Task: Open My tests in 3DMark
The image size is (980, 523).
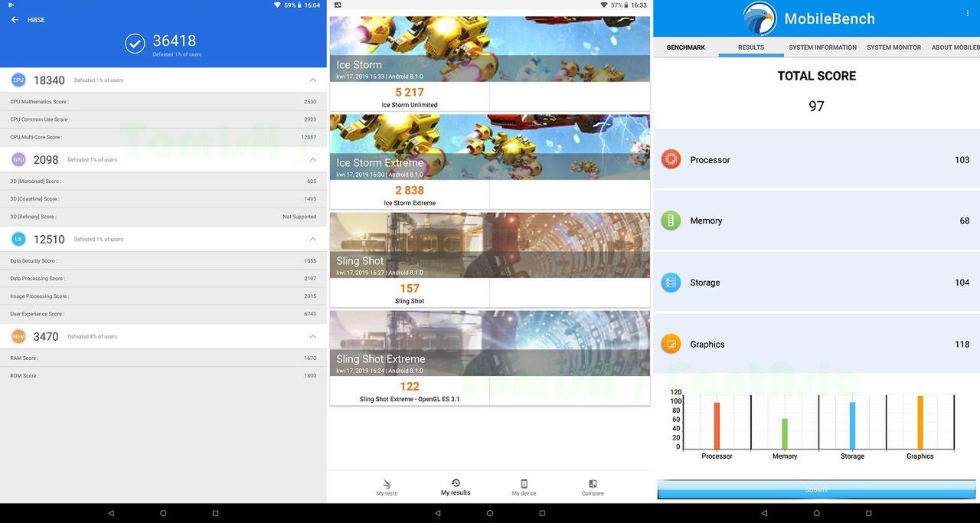Action: click(387, 487)
